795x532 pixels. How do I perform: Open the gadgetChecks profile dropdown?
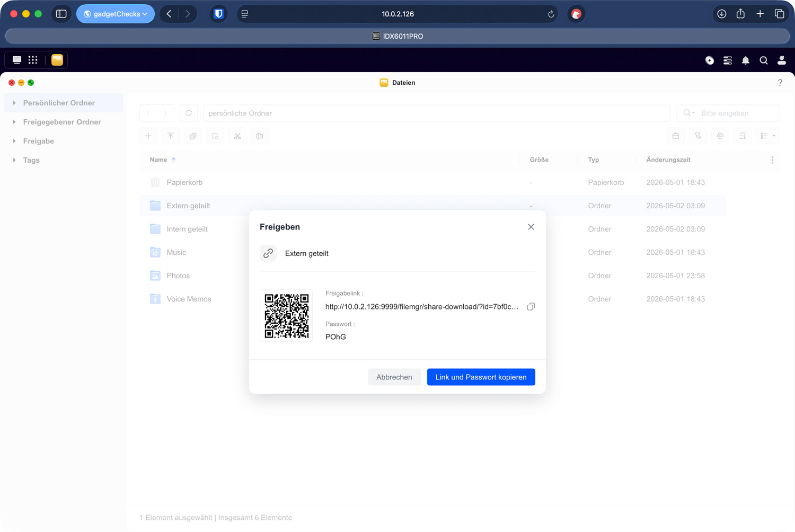116,14
